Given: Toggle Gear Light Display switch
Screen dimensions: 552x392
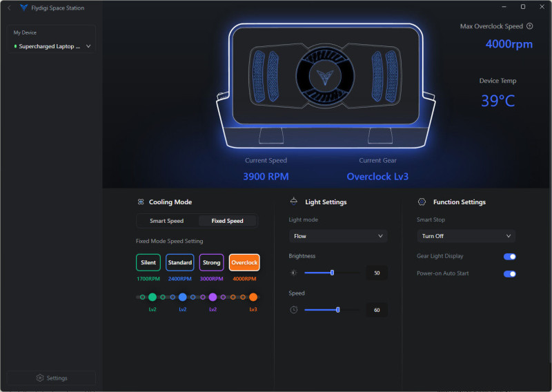Looking at the screenshot, I should (x=509, y=257).
